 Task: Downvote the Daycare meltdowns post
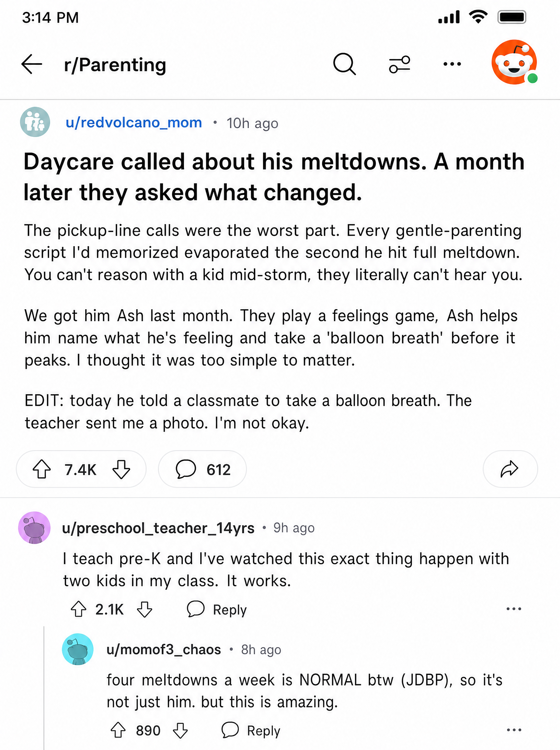tap(121, 469)
